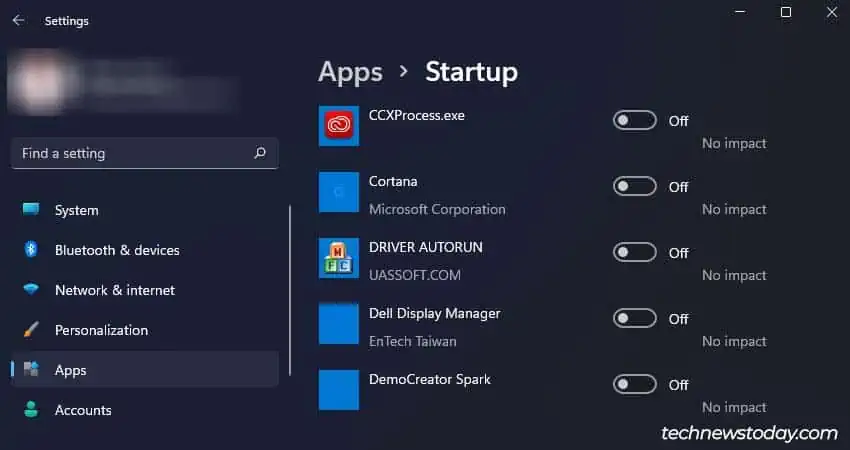The width and height of the screenshot is (850, 450).
Task: Click the CCXProcess.exe app name
Action: (x=416, y=115)
